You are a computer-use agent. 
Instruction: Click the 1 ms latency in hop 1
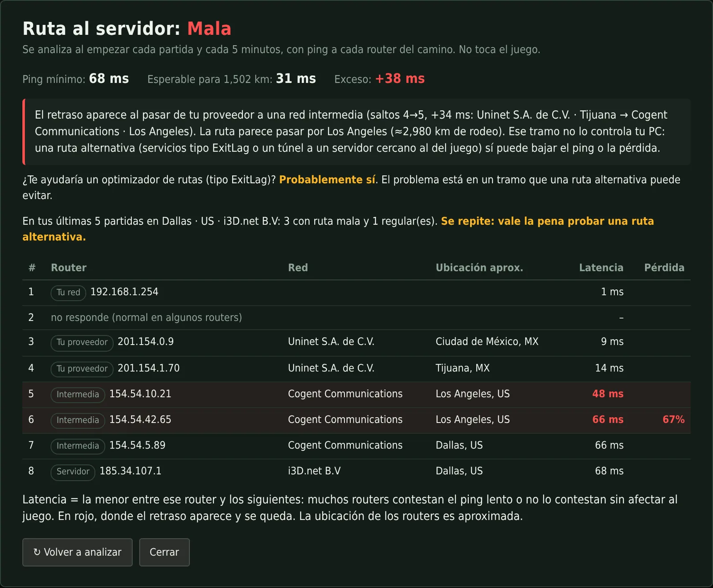click(x=612, y=292)
